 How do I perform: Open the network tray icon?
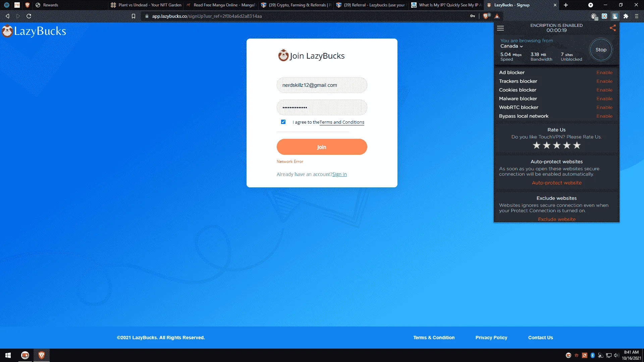click(x=609, y=355)
